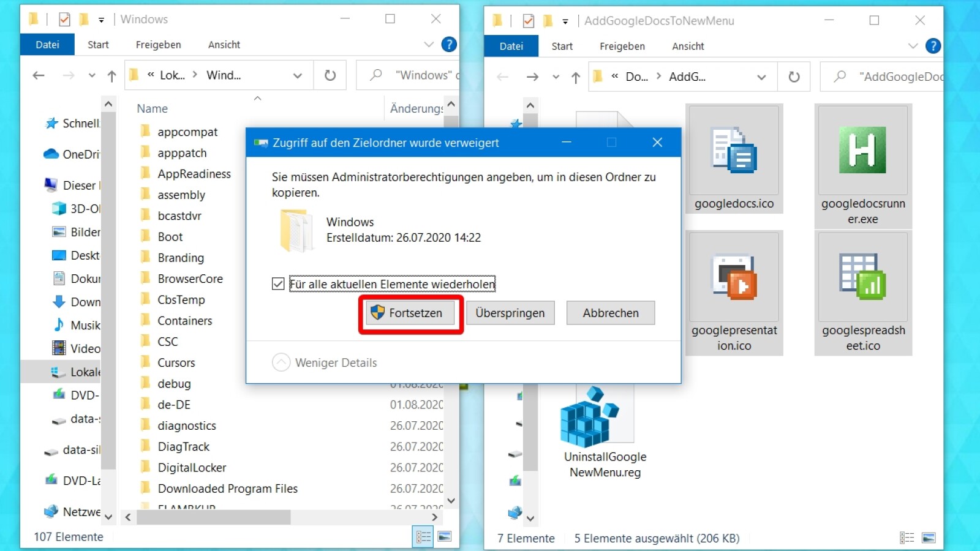Go up one level in AddGoogleDocsToNewMenu window
980x551 pixels.
(x=576, y=77)
